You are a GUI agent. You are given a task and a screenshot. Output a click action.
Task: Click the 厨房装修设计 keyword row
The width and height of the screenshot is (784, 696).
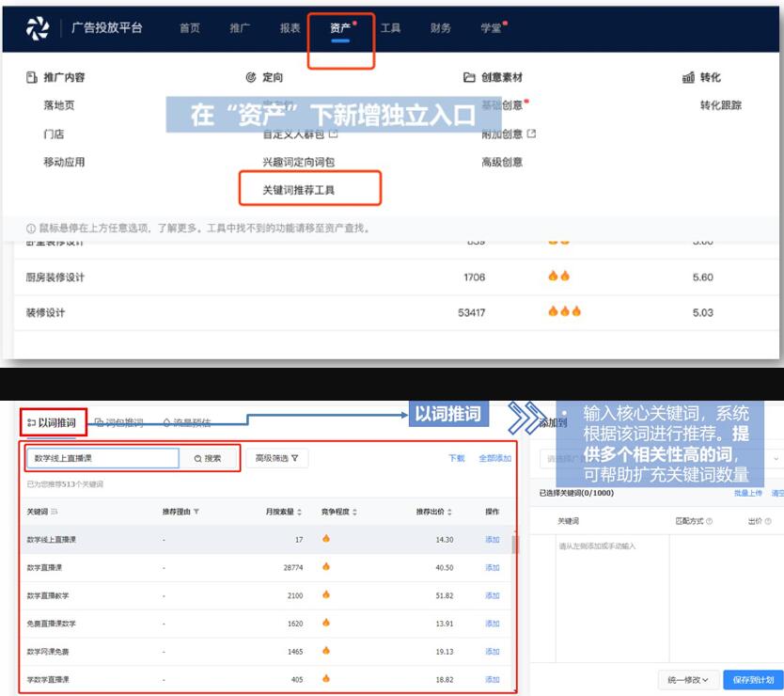(x=396, y=277)
